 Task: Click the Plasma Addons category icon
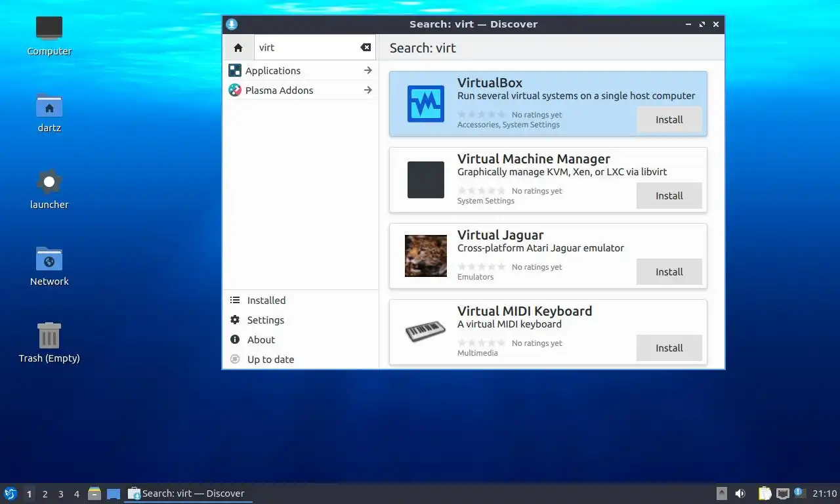tap(235, 90)
